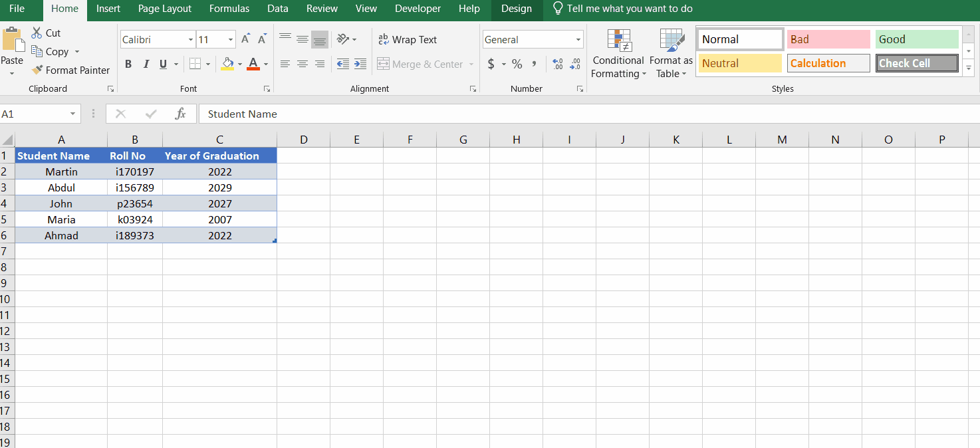Apply the Normal cell style

(741, 39)
